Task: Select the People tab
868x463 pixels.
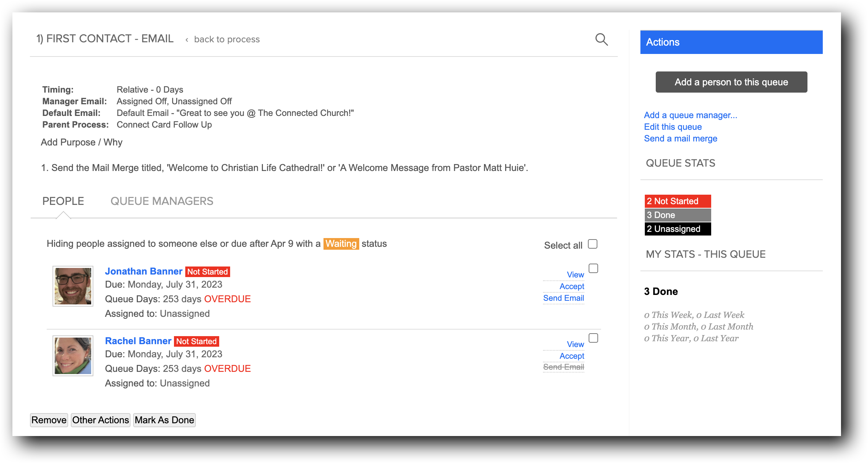Action: pos(63,201)
